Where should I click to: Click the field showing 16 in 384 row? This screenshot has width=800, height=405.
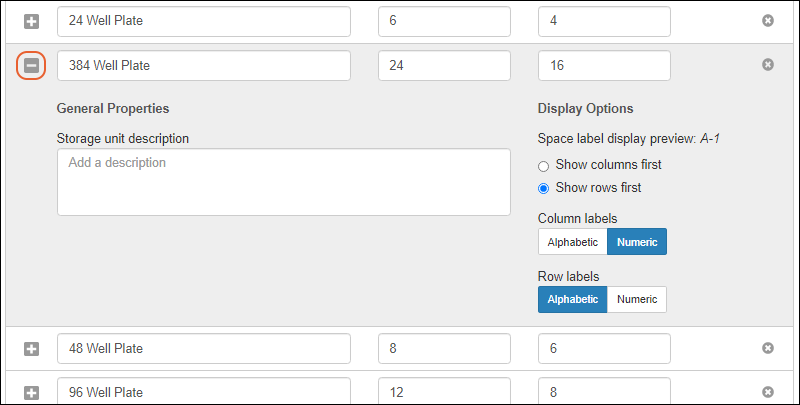(x=604, y=65)
